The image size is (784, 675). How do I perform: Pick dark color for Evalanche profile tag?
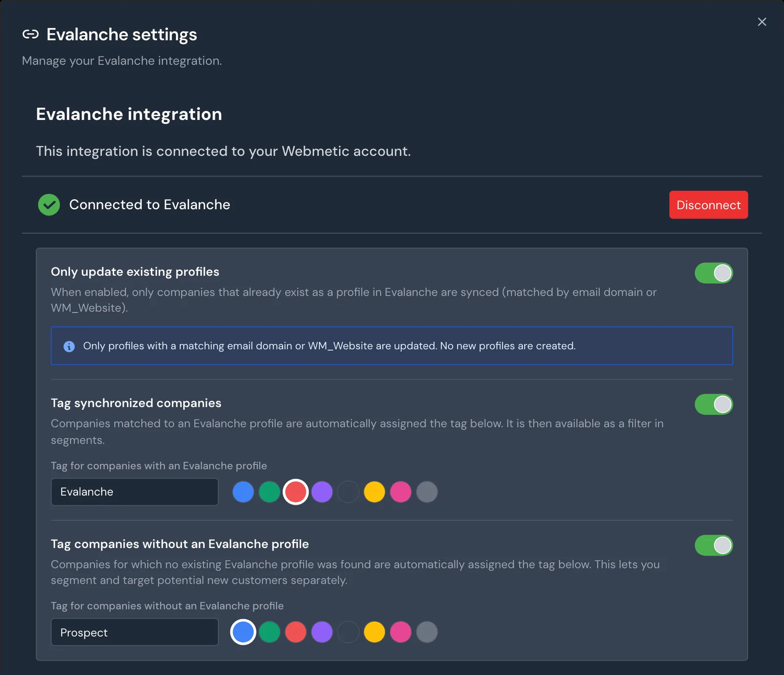348,492
